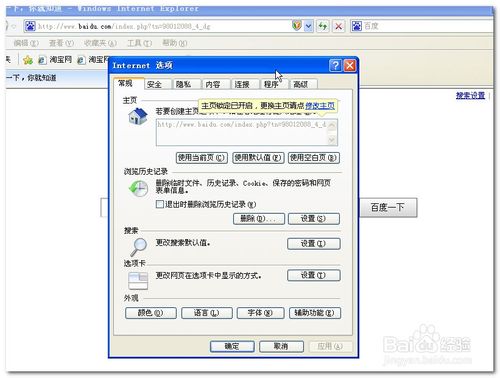
Task: Switch to the 高级 tab
Action: 303,84
